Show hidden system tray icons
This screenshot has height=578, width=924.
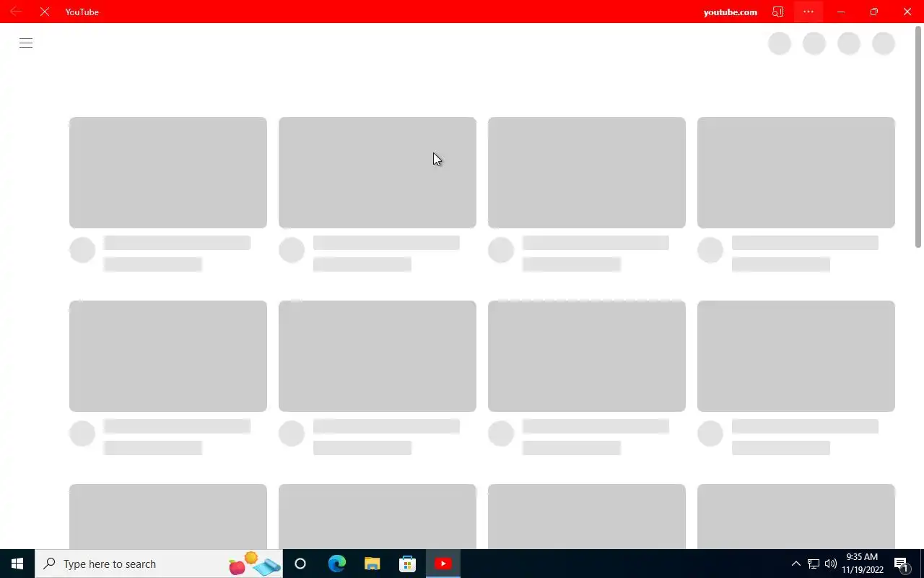(796, 564)
